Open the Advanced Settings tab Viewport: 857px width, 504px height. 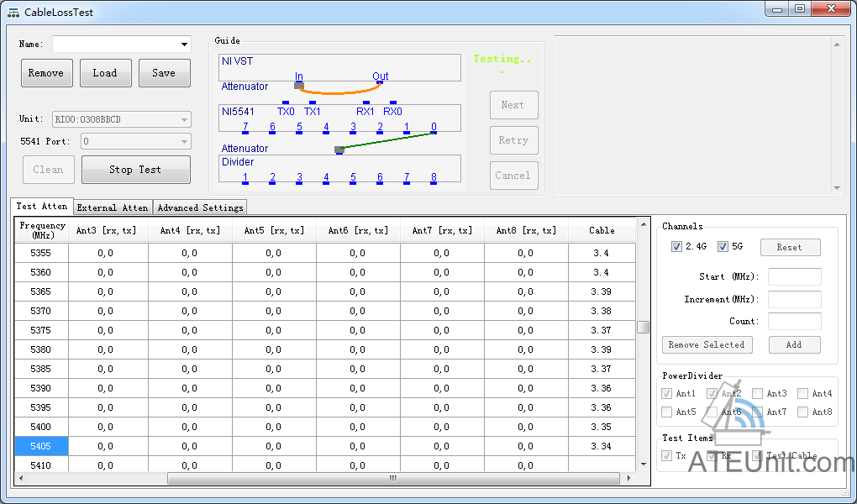coord(200,207)
